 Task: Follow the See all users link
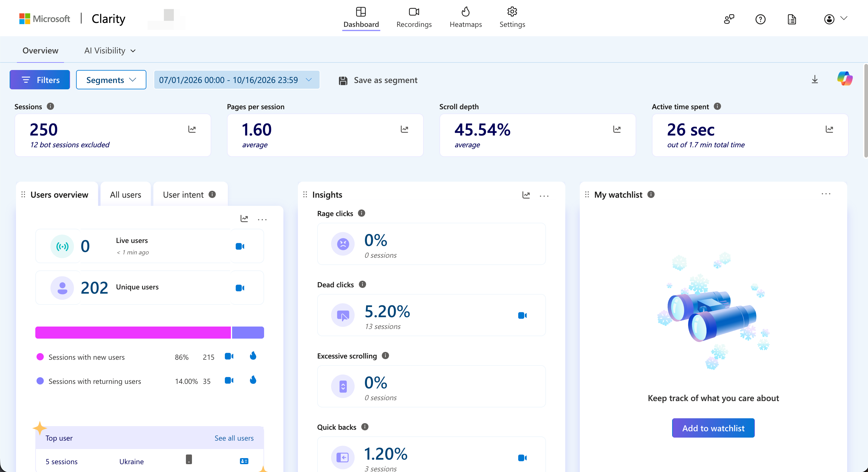(234, 438)
